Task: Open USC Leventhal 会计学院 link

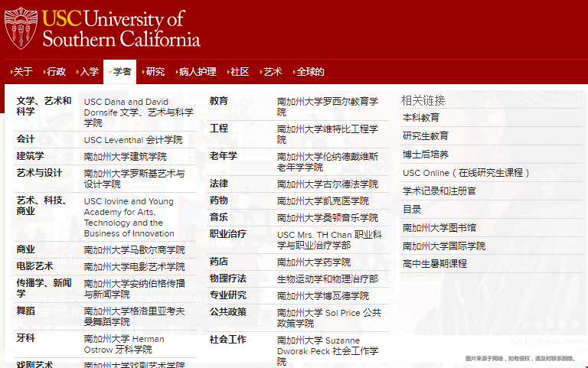Action: (x=133, y=140)
